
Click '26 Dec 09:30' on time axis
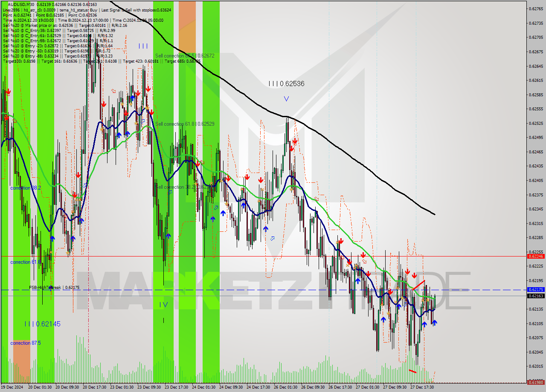click(313, 387)
